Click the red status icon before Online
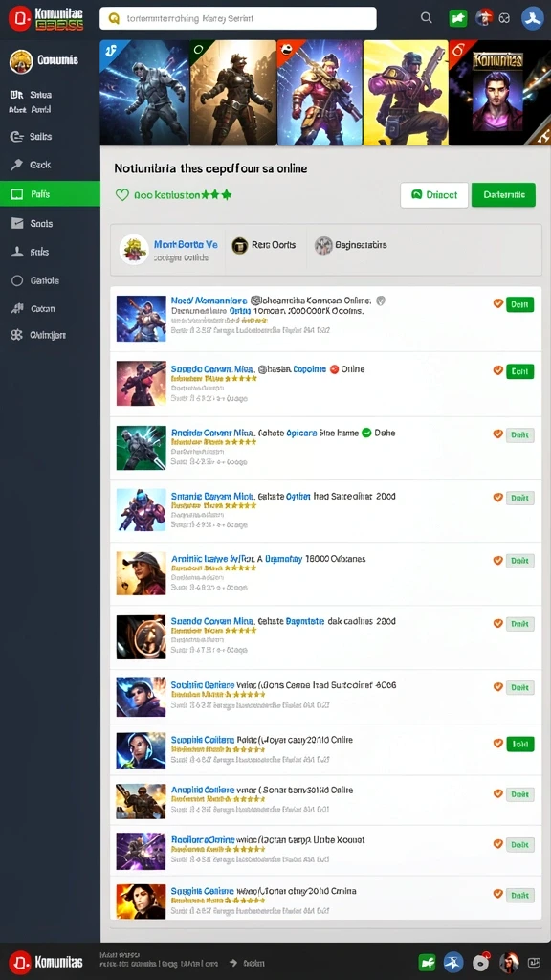This screenshot has height=980, width=551. (334, 369)
